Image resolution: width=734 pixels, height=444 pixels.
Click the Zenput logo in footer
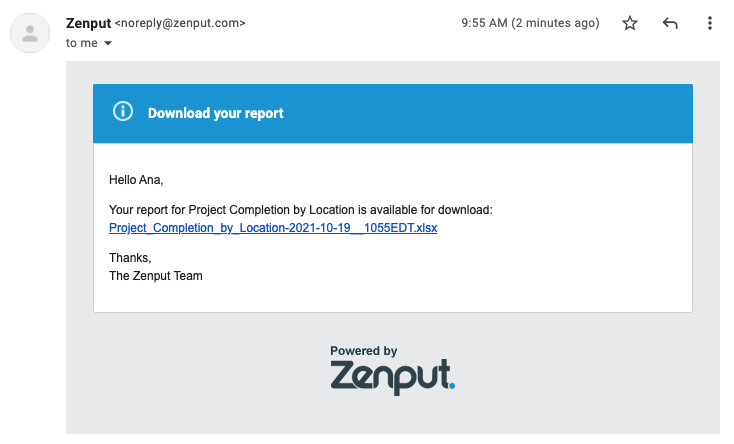click(x=392, y=377)
